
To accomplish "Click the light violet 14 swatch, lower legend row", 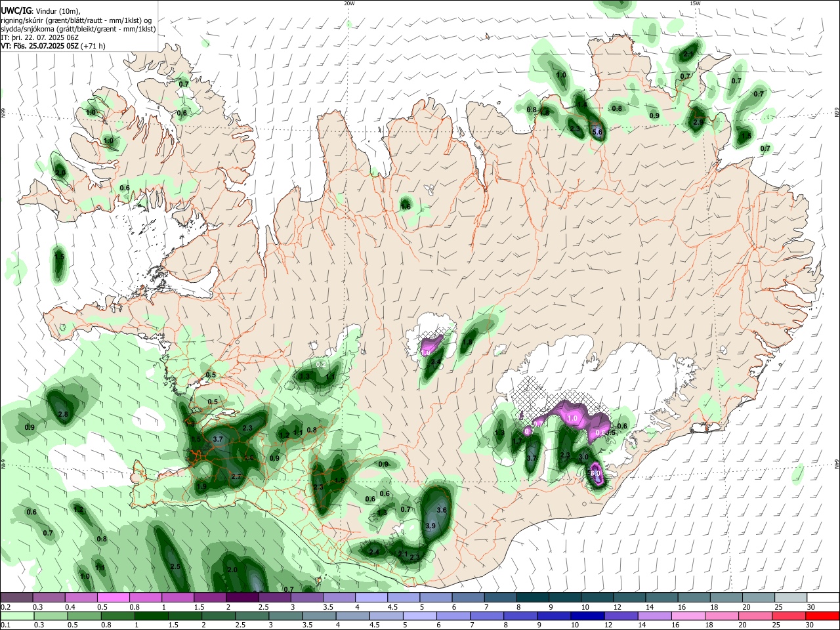I will (x=654, y=616).
